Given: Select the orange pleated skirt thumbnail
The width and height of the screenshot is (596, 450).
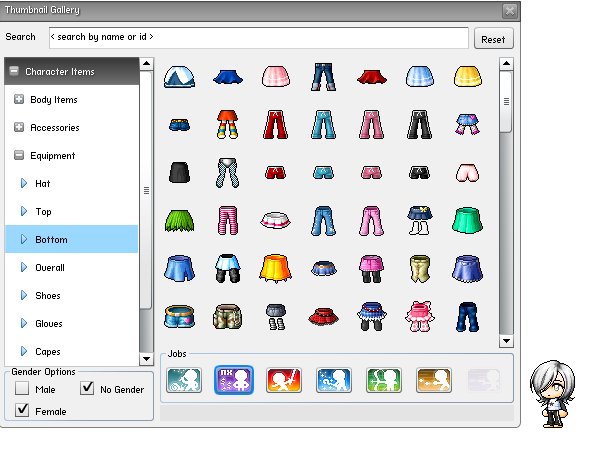Looking at the screenshot, I should pyautogui.click(x=276, y=269).
